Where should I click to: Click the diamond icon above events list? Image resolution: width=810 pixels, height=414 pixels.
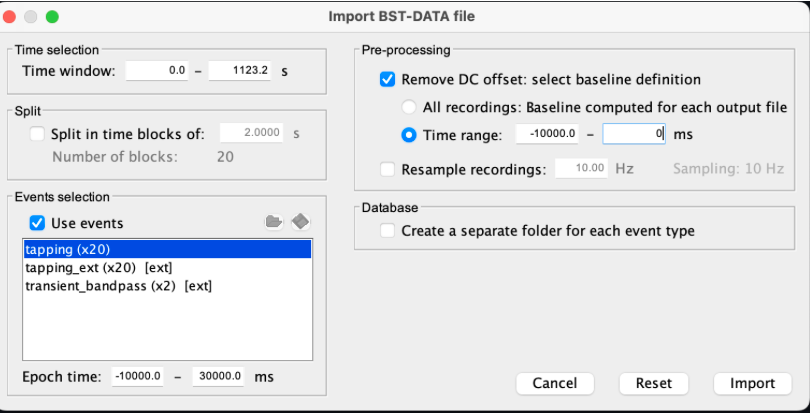click(x=300, y=222)
